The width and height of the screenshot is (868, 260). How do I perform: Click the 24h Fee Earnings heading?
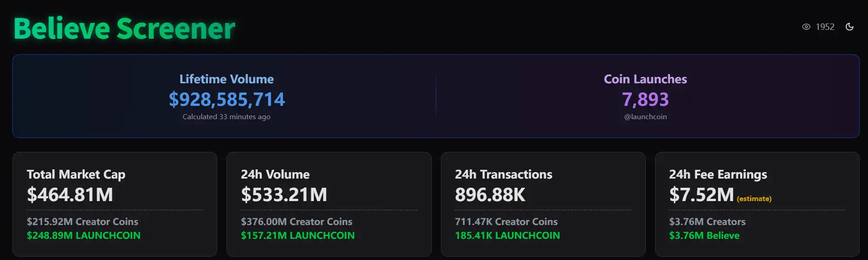pyautogui.click(x=718, y=174)
